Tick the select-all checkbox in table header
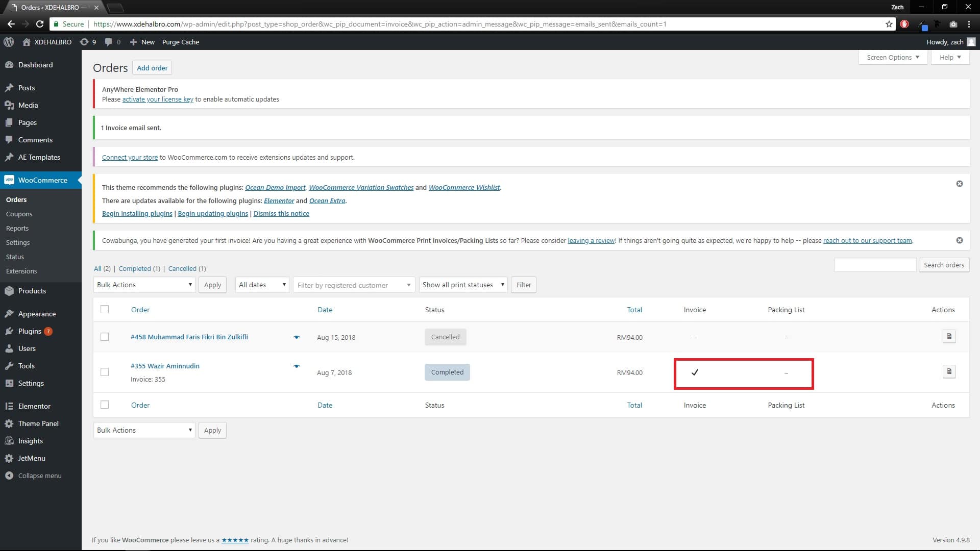Viewport: 980px width, 551px height. click(105, 309)
